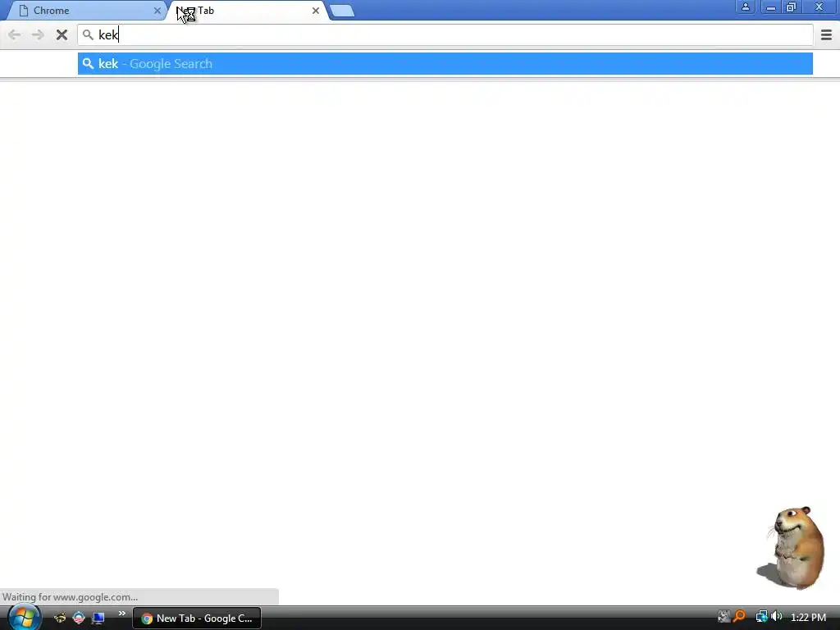Open the network connection tray icon
This screenshot has width=840, height=630.
pyautogui.click(x=761, y=617)
